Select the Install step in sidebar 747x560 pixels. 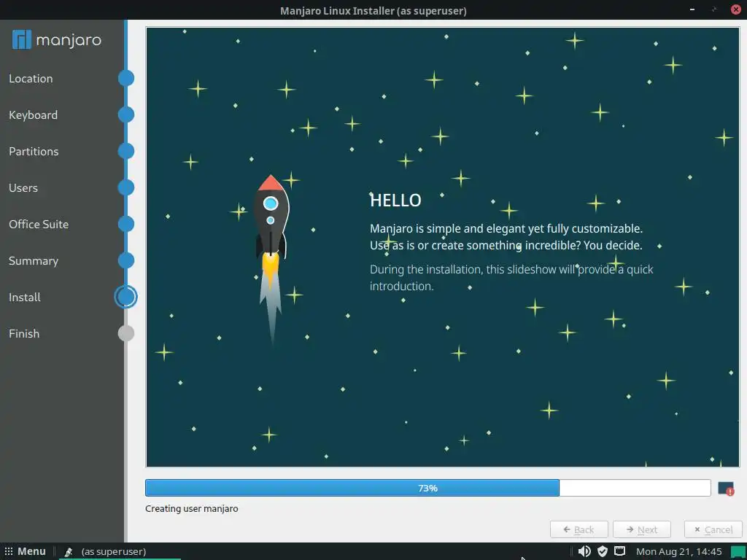24,297
